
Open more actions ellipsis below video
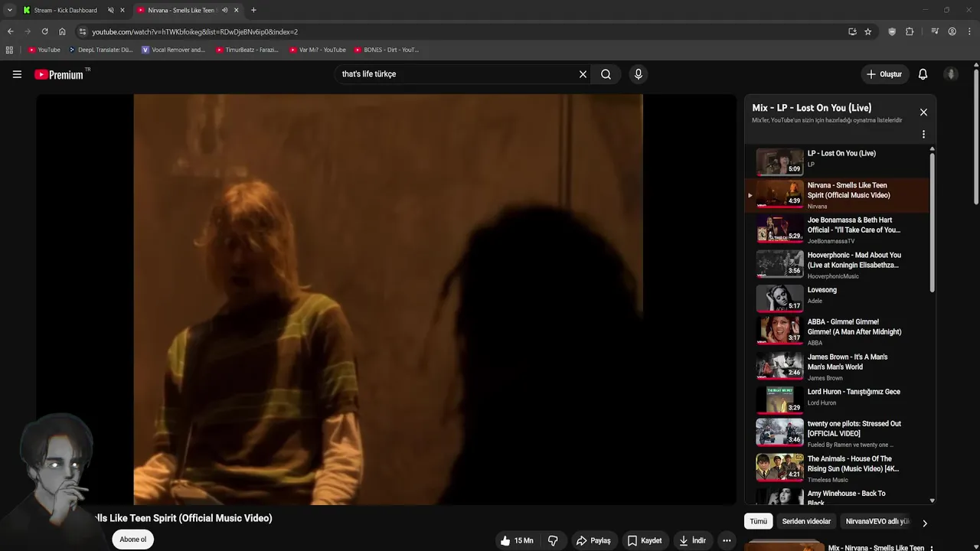[727, 540]
